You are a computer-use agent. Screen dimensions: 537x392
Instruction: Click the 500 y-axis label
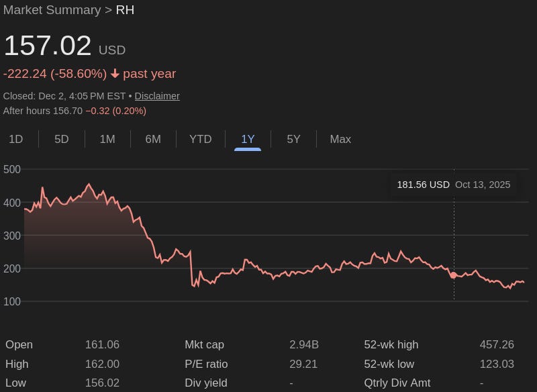pos(12,169)
